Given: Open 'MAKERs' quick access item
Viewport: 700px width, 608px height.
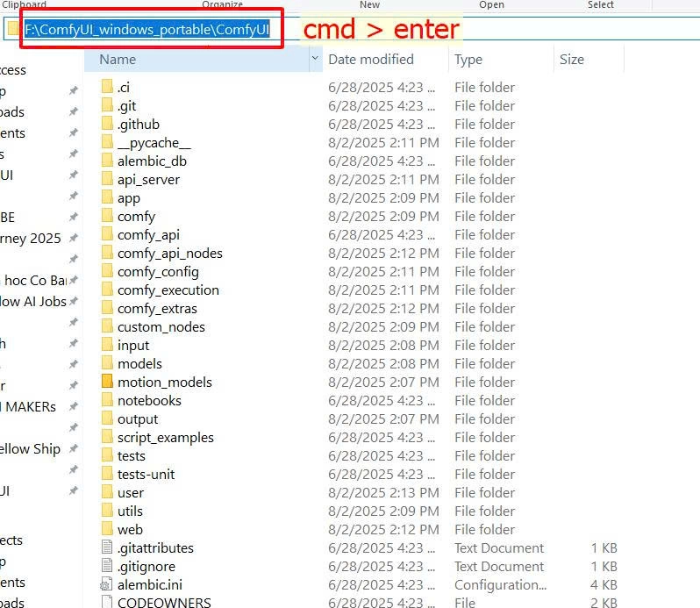Looking at the screenshot, I should coord(30,407).
